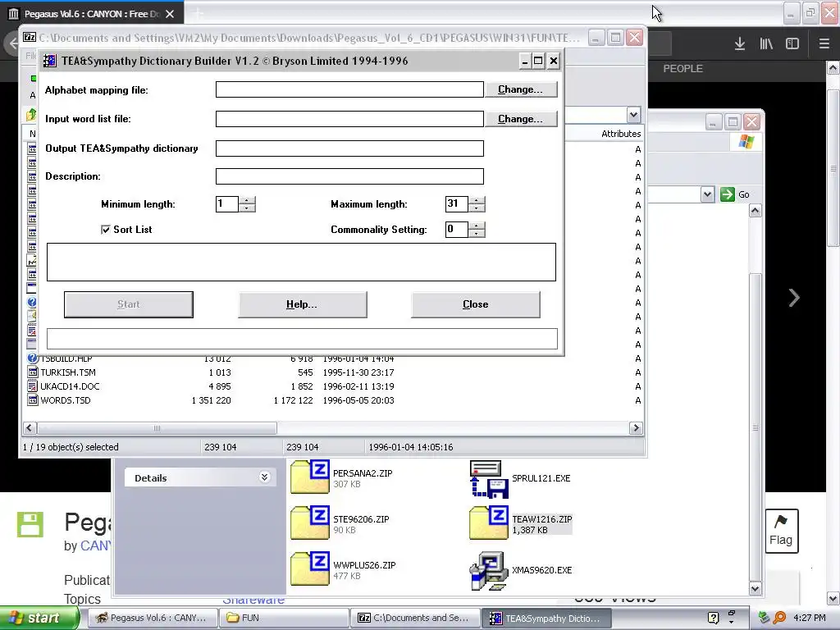Switch to Pegasus Vol.6 browser tab

click(x=91, y=14)
